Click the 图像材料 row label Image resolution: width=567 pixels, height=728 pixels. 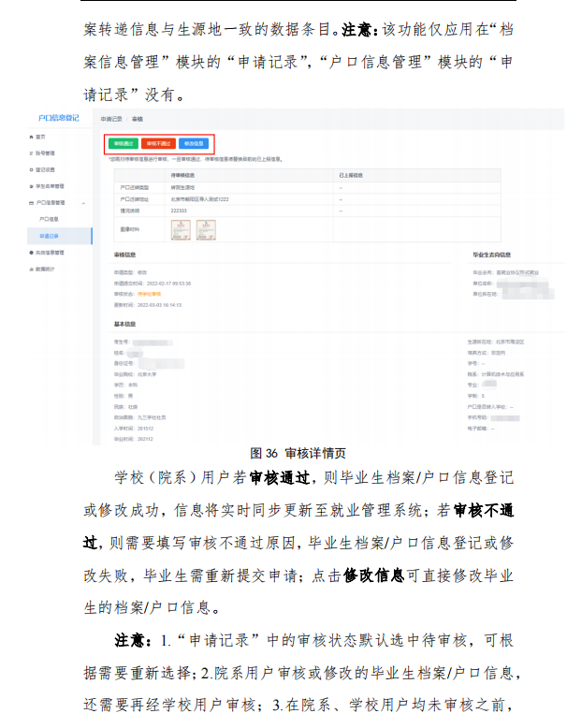129,229
